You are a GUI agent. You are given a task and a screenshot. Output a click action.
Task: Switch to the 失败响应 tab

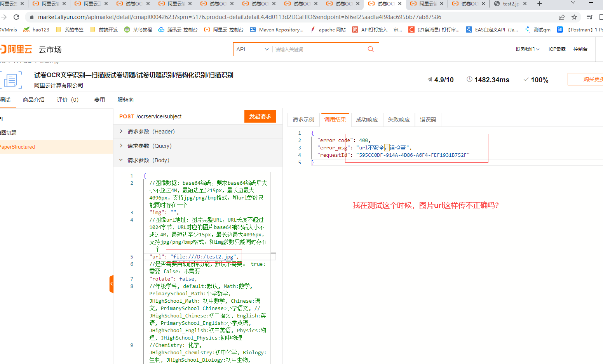pos(399,120)
